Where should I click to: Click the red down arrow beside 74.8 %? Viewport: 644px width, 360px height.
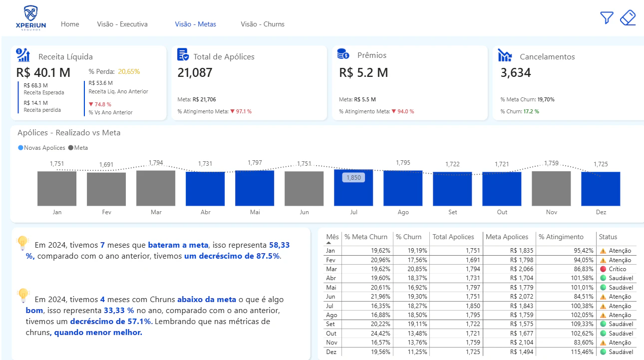[x=90, y=104]
